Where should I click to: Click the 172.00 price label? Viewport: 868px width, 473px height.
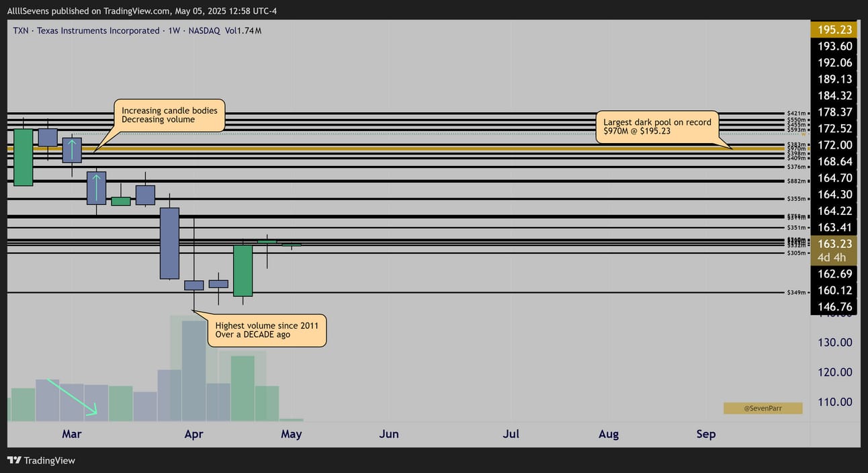pyautogui.click(x=835, y=144)
